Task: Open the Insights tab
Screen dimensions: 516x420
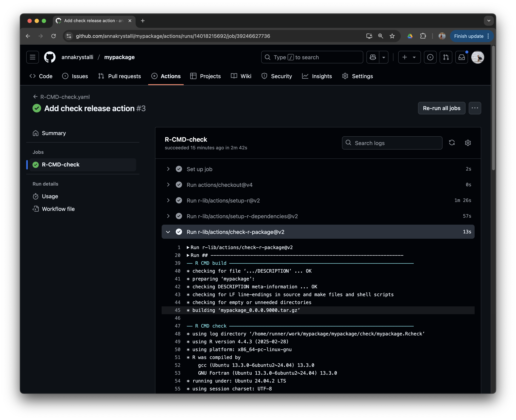Action: (x=317, y=76)
